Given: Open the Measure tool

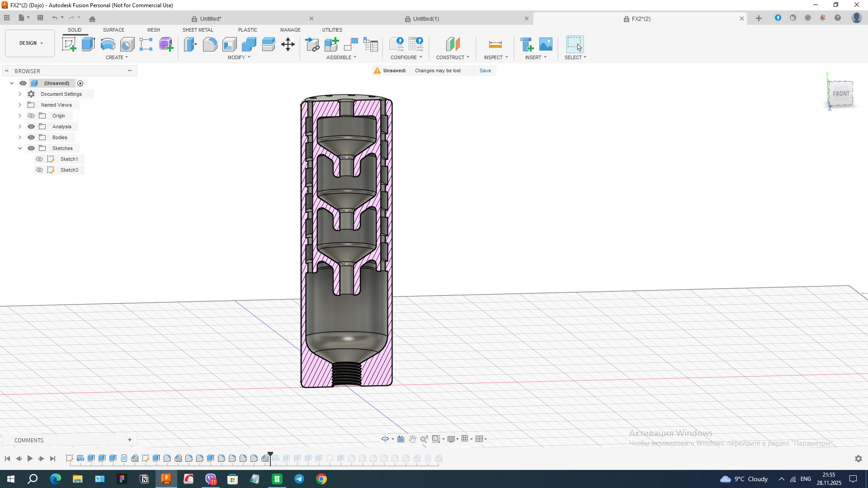Looking at the screenshot, I should 495,44.
